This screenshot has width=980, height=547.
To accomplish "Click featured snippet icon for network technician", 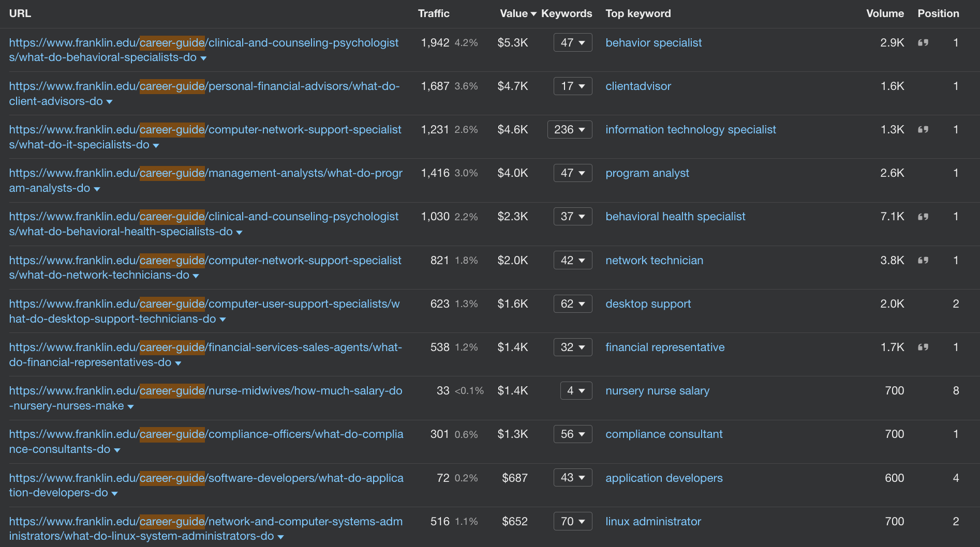I will point(923,260).
